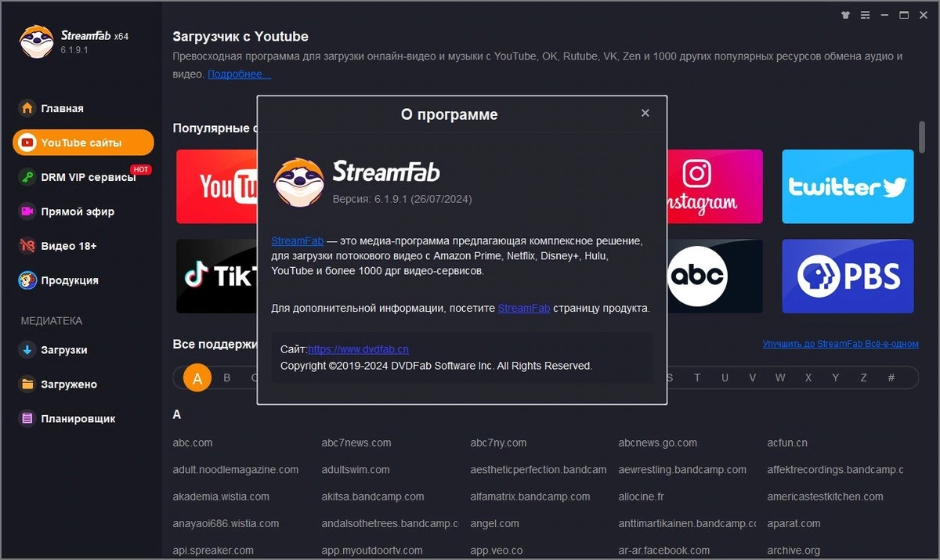The height and width of the screenshot is (560, 940).
Task: Click the Продукция sloth icon
Action: point(27,280)
